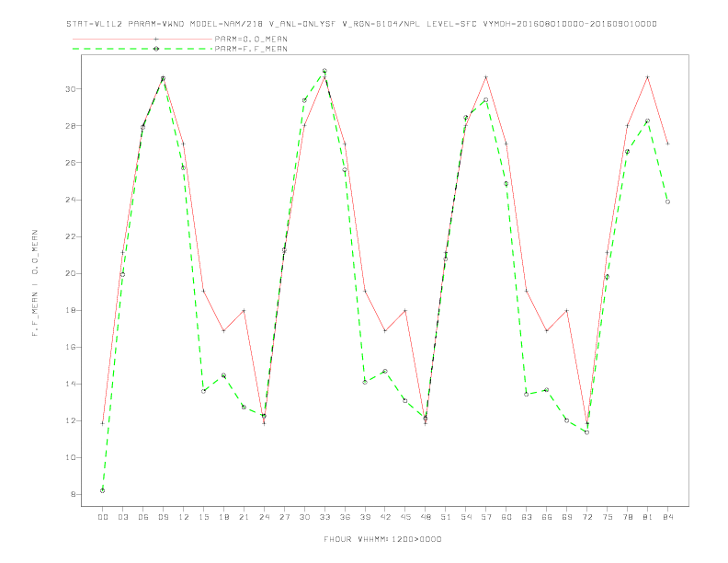
Task: Click x-axis tick label 06
Action: pos(143,517)
